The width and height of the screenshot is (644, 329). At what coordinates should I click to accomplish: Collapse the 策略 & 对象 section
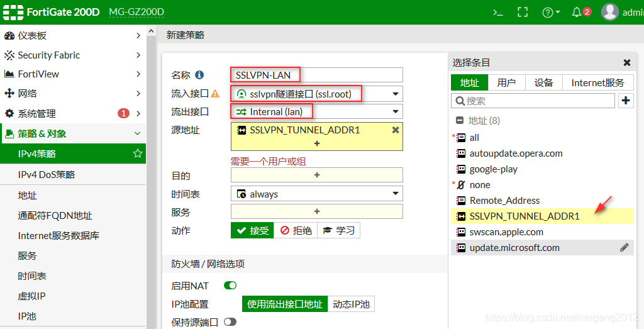[138, 133]
